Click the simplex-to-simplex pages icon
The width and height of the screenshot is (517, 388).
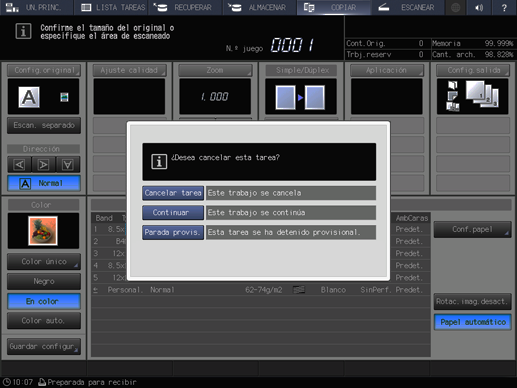[300, 97]
